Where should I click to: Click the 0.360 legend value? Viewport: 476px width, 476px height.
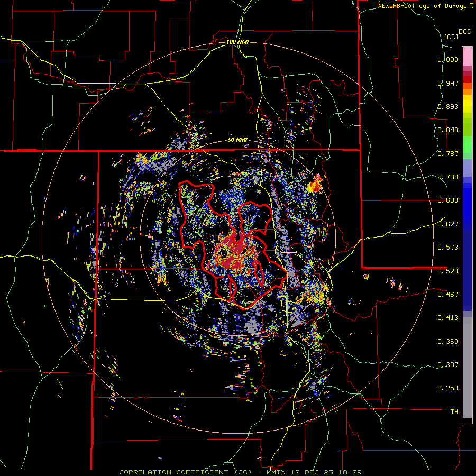point(448,341)
